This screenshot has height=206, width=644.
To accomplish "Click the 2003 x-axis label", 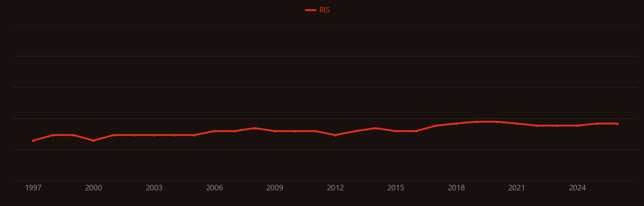I will [154, 188].
